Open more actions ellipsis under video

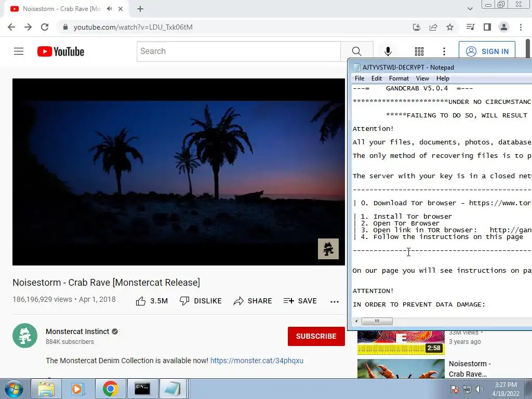(x=335, y=302)
